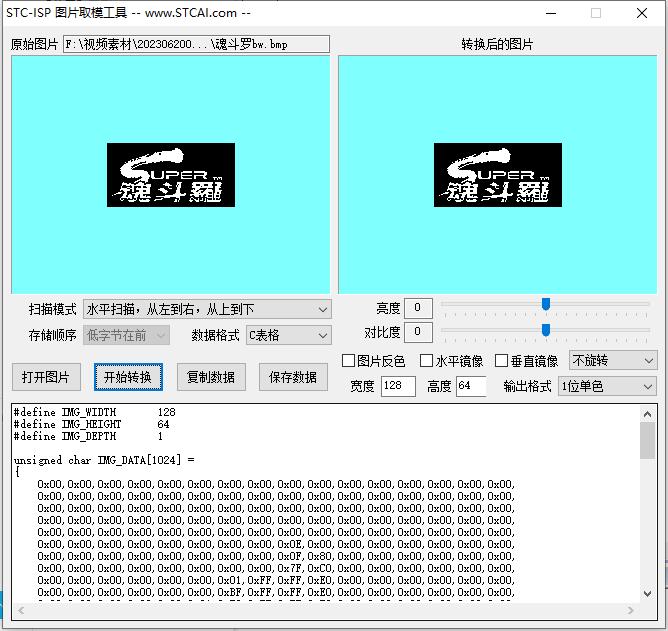Save output with 保存数据 button
Viewport: 668px width, 631px height.
(x=293, y=377)
